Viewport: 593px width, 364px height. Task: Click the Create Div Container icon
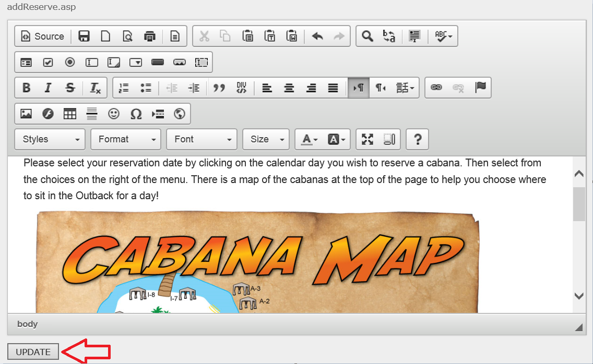[241, 88]
